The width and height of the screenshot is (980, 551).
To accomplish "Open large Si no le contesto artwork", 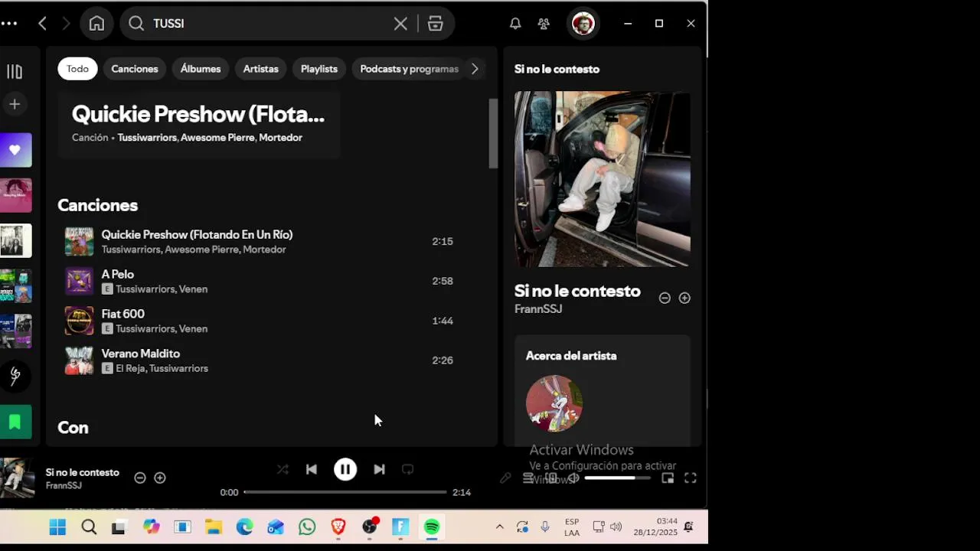I will point(603,179).
